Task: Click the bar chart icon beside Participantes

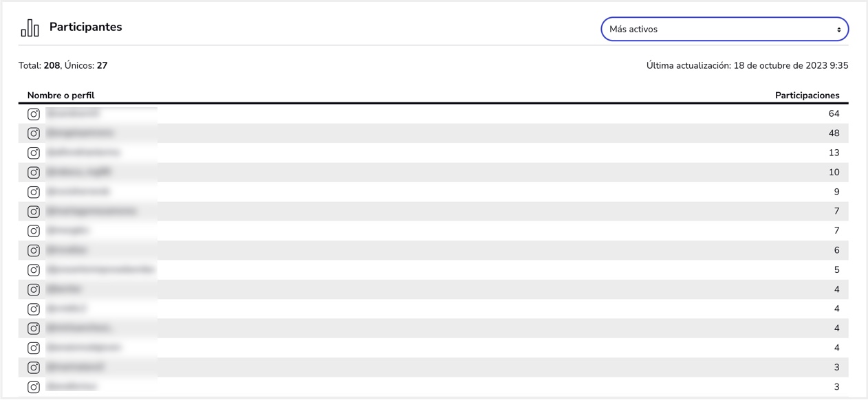Action: [30, 27]
